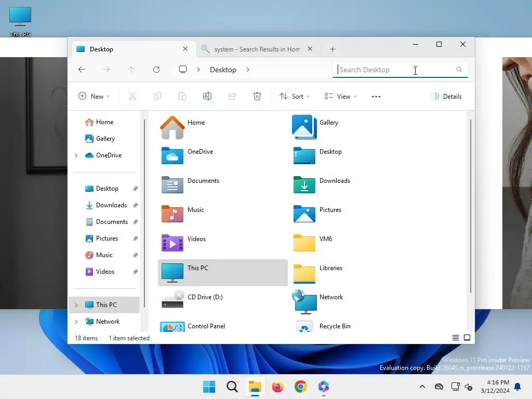The width and height of the screenshot is (532, 399).
Task: Open the Sort dropdown menu
Action: click(295, 96)
